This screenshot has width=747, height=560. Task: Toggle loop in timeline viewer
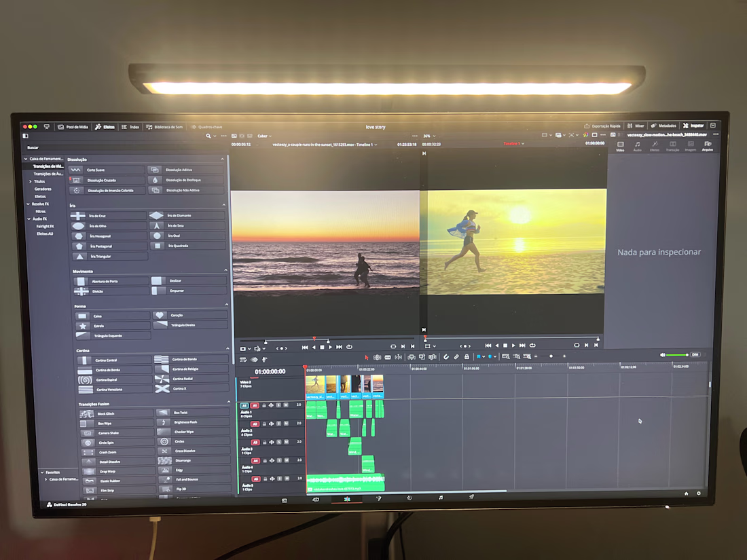pos(532,346)
